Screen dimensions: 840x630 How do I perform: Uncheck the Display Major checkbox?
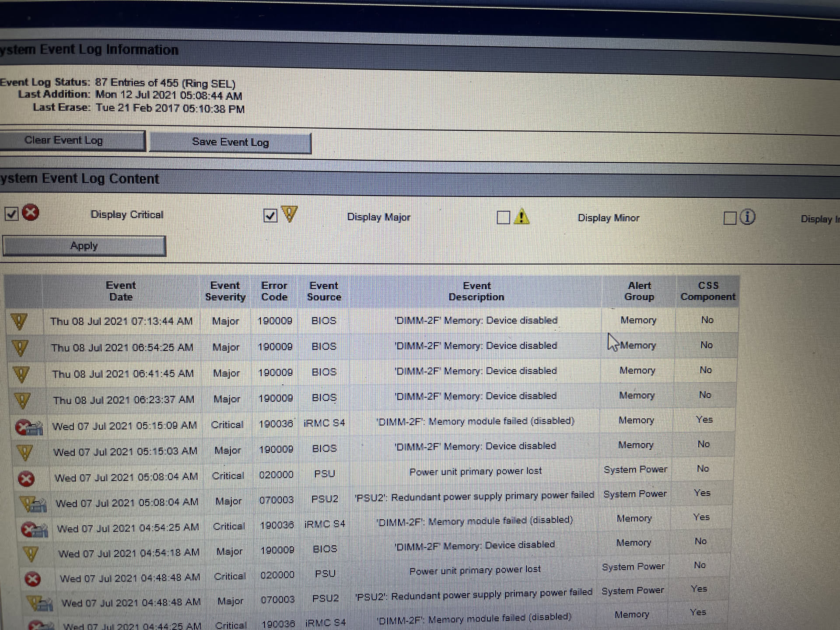click(270, 216)
